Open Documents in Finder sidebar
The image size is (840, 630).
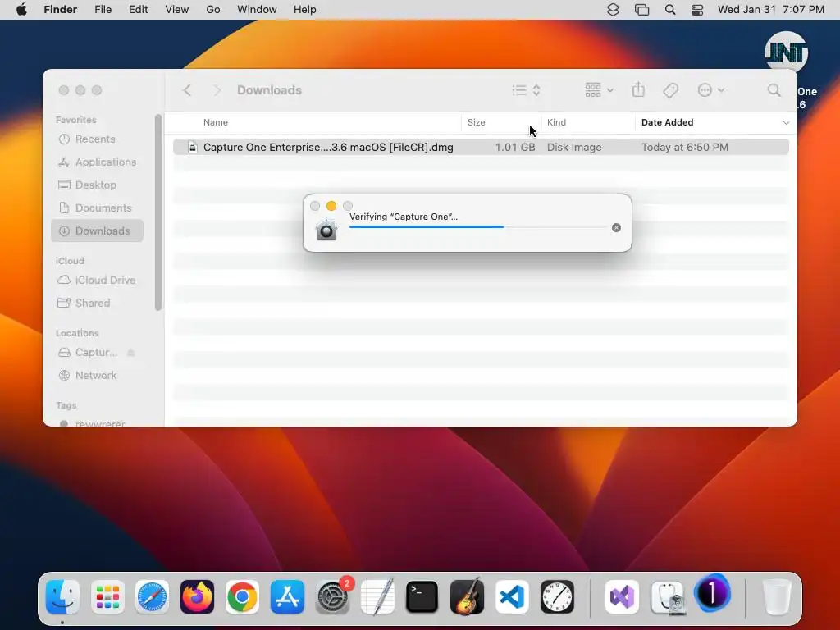pyautogui.click(x=97, y=208)
